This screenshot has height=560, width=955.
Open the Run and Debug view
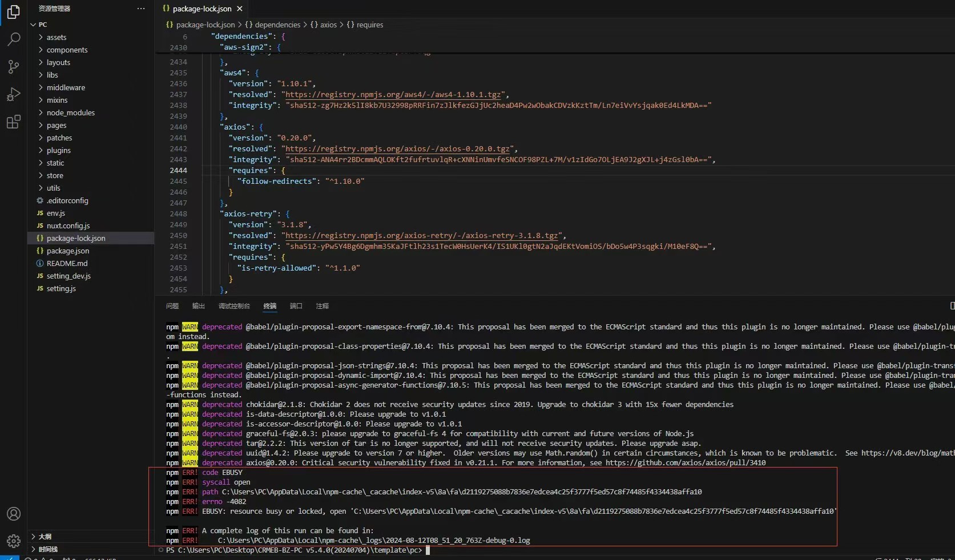coord(13,94)
